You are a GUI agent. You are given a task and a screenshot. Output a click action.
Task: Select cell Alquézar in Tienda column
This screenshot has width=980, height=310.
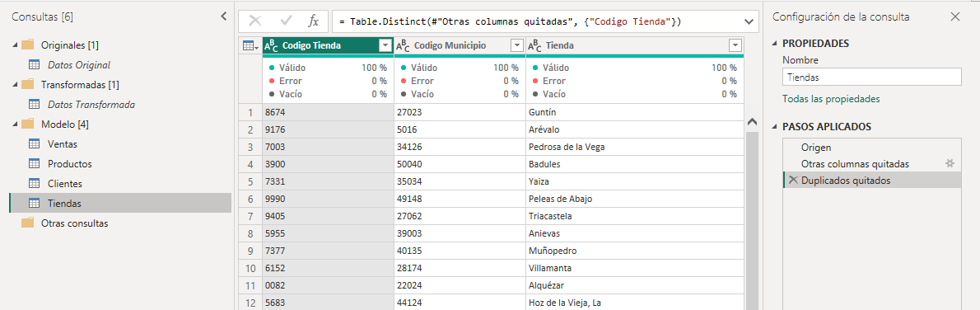pos(635,285)
